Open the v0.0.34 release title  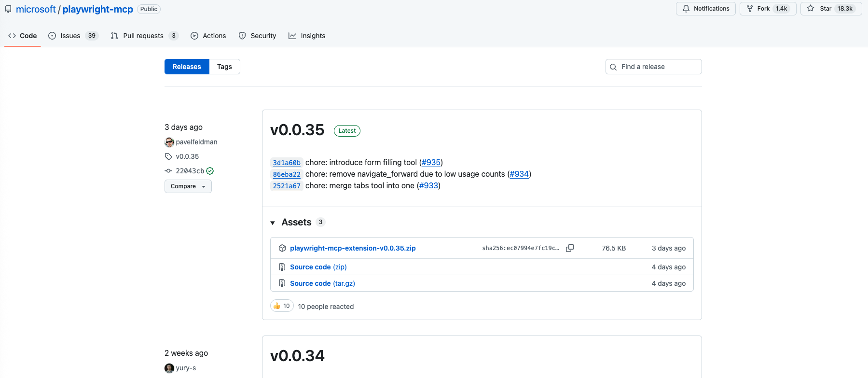297,356
